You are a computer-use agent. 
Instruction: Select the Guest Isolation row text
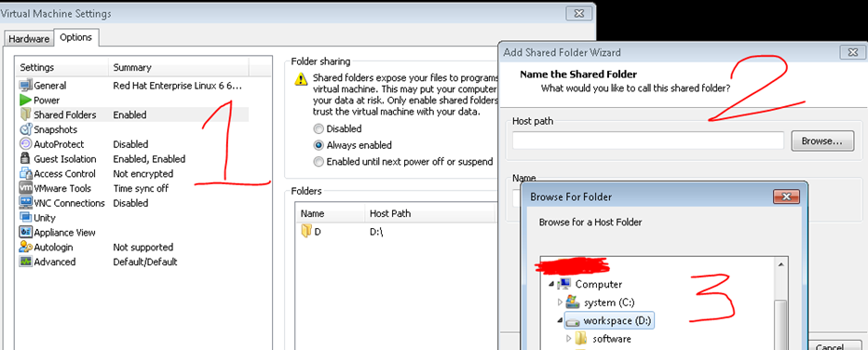[65, 159]
